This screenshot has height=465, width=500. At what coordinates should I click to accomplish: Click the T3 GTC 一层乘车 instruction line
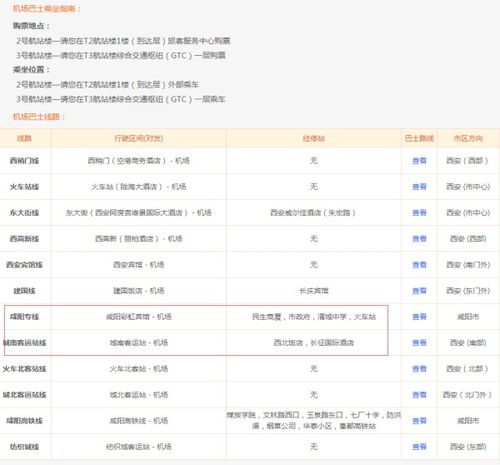tap(121, 99)
